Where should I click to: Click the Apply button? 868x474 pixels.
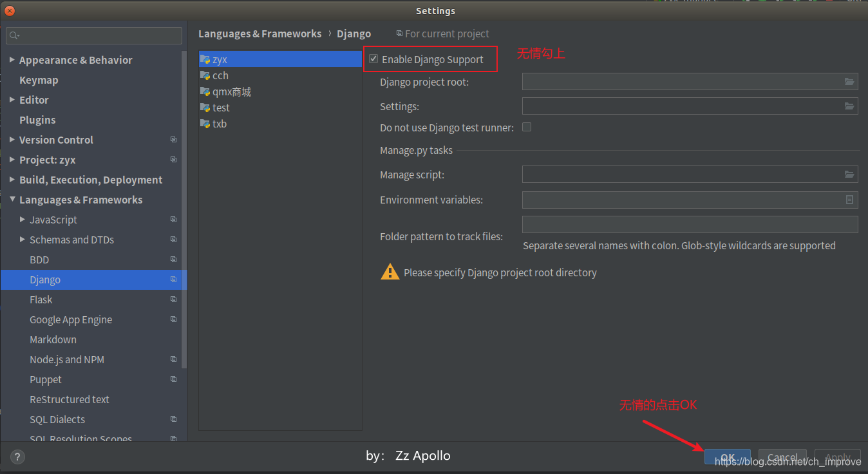[x=838, y=457]
